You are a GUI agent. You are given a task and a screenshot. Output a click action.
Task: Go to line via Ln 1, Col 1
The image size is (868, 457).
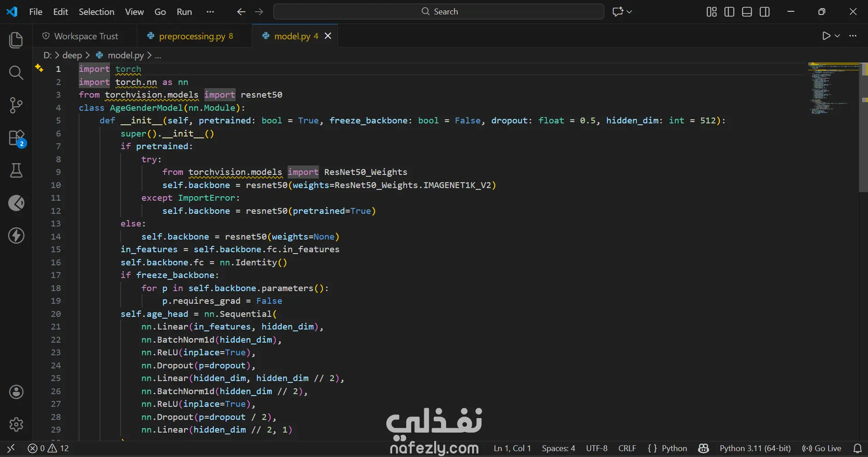tap(512, 448)
